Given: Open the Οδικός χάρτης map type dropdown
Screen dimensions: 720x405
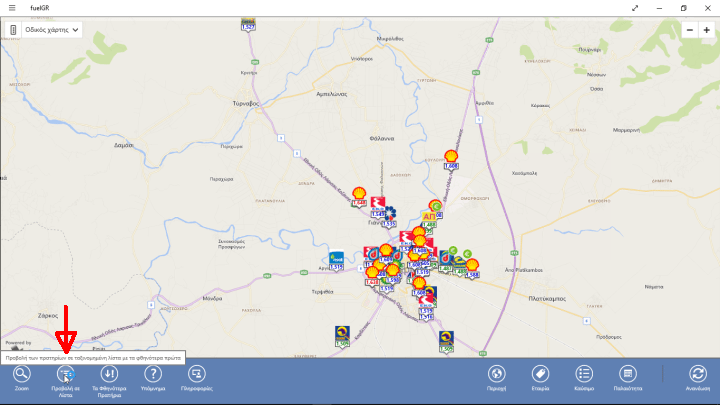Looking at the screenshot, I should (51, 30).
